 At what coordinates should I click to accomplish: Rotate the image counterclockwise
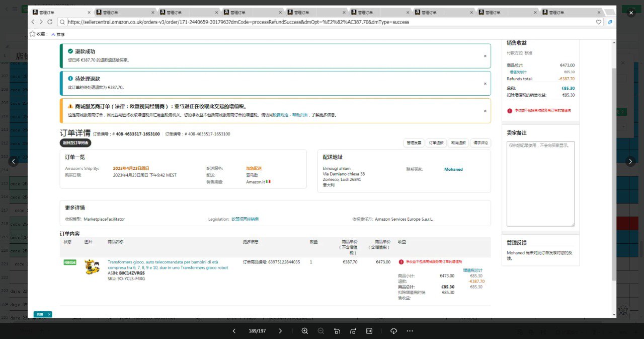[x=337, y=331]
